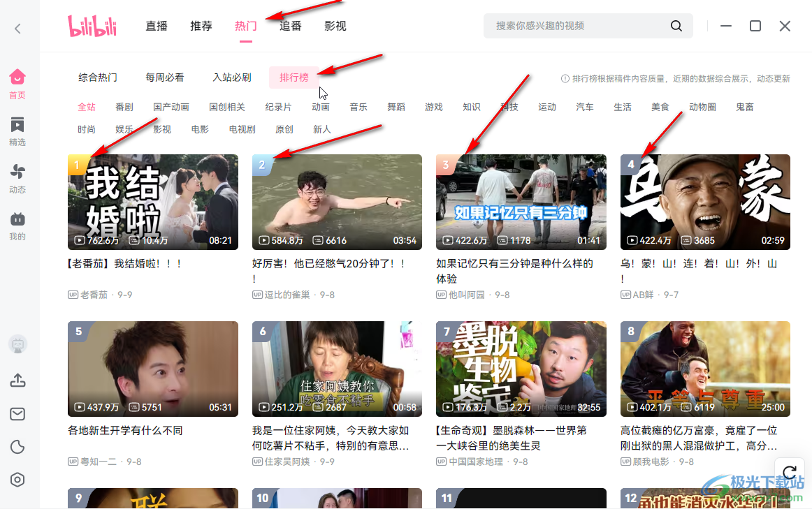Filter ranking by 美食
Image resolution: width=812 pixels, height=509 pixels.
coord(660,107)
